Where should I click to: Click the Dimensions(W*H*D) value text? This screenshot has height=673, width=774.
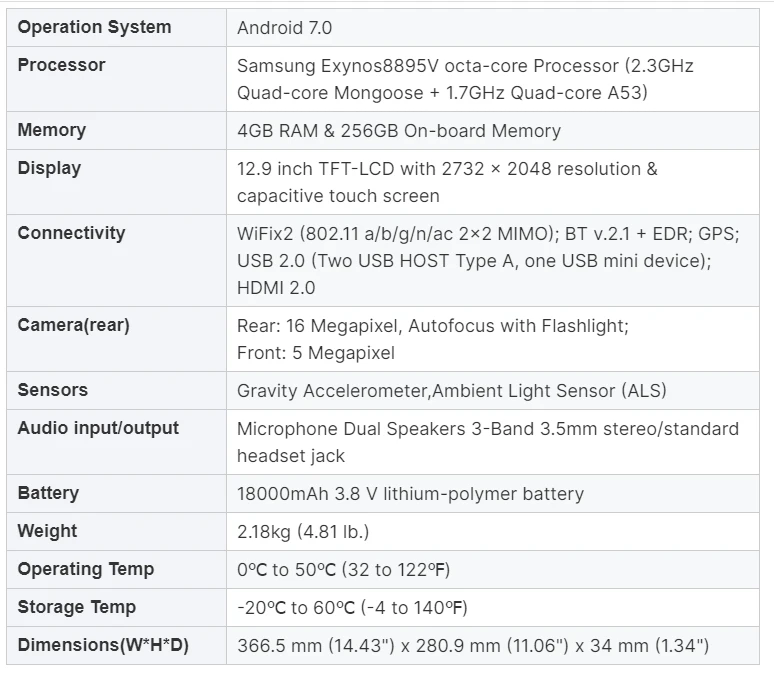(x=472, y=646)
